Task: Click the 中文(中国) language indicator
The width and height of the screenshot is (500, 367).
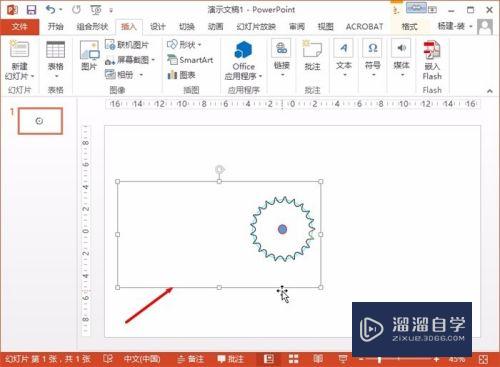Action: (142, 359)
